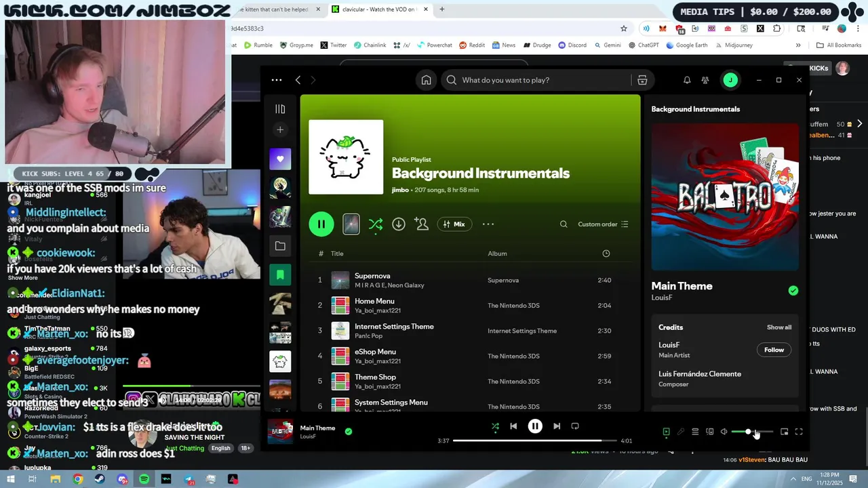Open the Custom order sort dropdown
Image resolution: width=868 pixels, height=488 pixels.
[603, 224]
